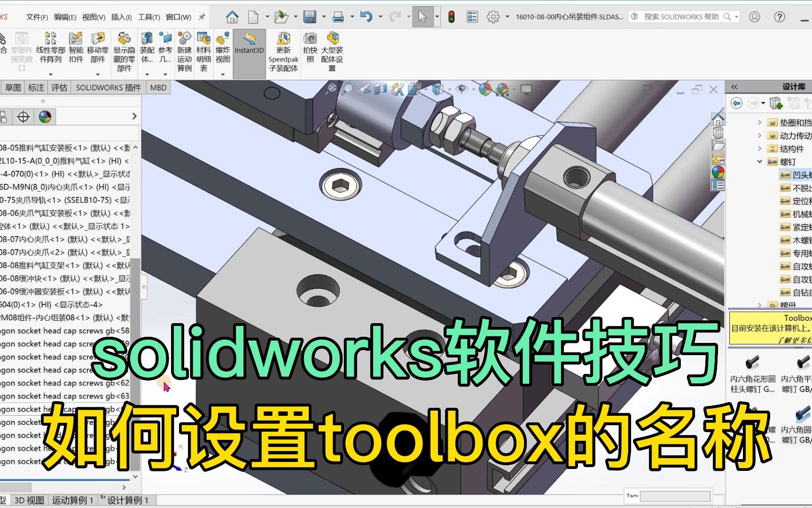Create a new document
This screenshot has width=812, height=508.
253,17
